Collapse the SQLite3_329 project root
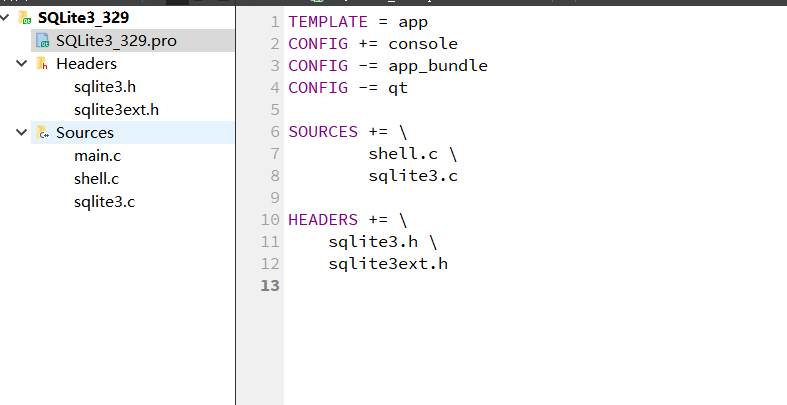This screenshot has height=405, width=787. [x=5, y=18]
